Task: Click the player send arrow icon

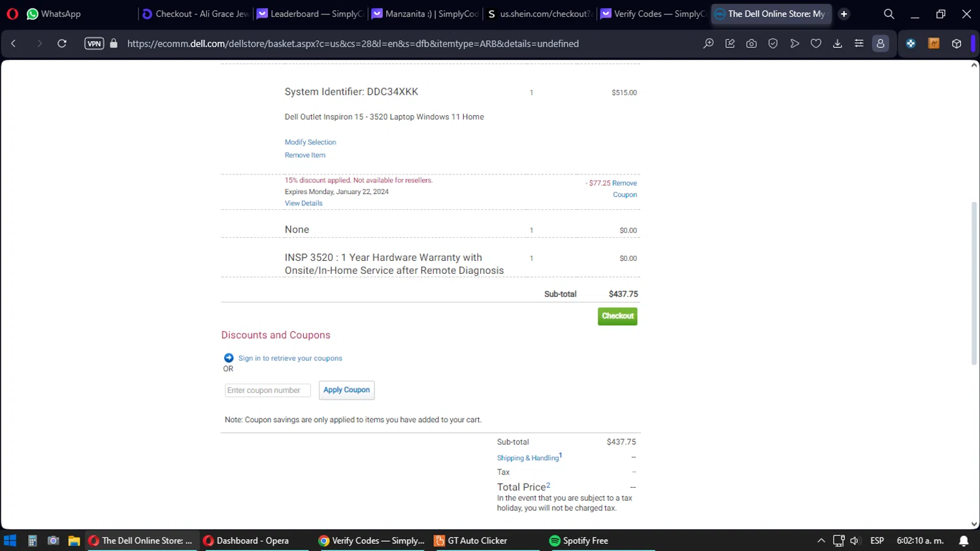Action: pos(794,43)
